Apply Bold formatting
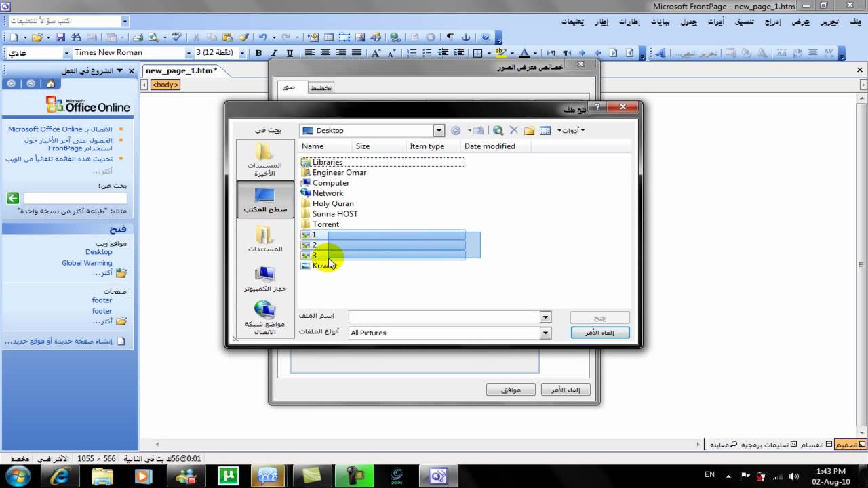868x488 pixels. (x=258, y=53)
